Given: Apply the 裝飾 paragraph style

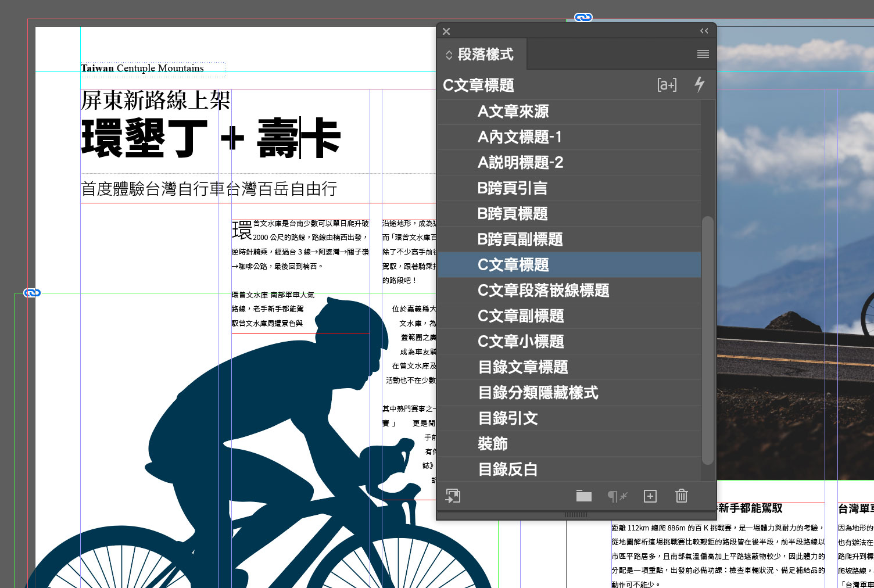Looking at the screenshot, I should pyautogui.click(x=492, y=444).
